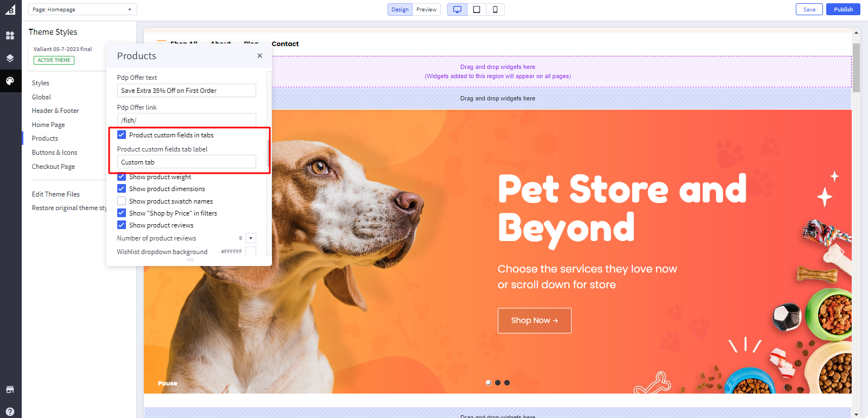Open Home Page settings
This screenshot has width=868, height=418.
(48, 125)
